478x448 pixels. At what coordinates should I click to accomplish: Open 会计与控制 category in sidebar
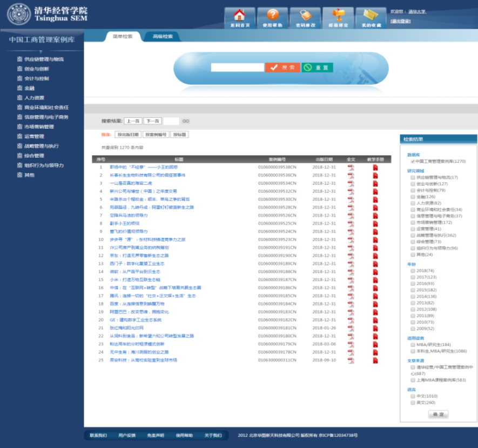pos(37,78)
